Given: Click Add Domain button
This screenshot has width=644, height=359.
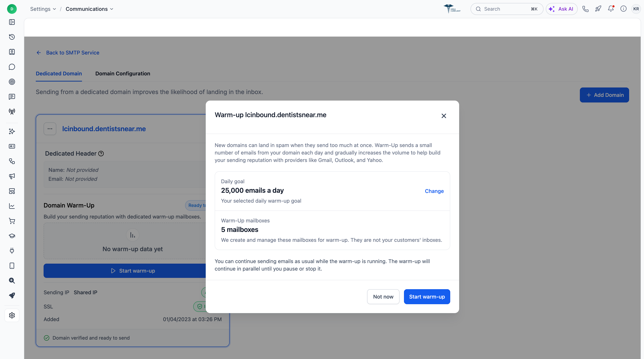Looking at the screenshot, I should (x=604, y=95).
